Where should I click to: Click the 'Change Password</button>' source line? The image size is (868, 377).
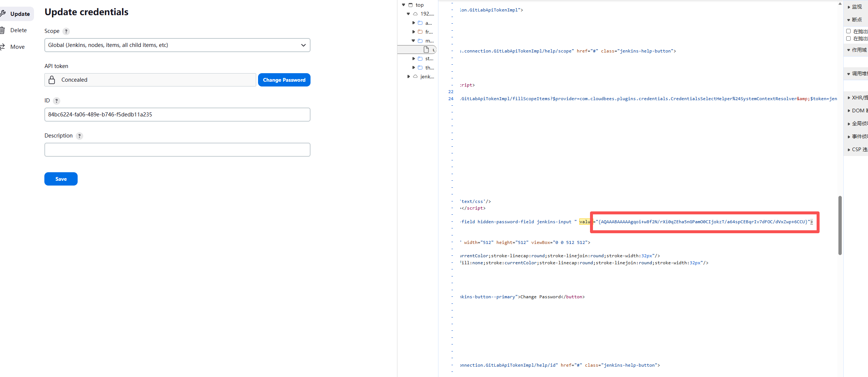(522, 297)
